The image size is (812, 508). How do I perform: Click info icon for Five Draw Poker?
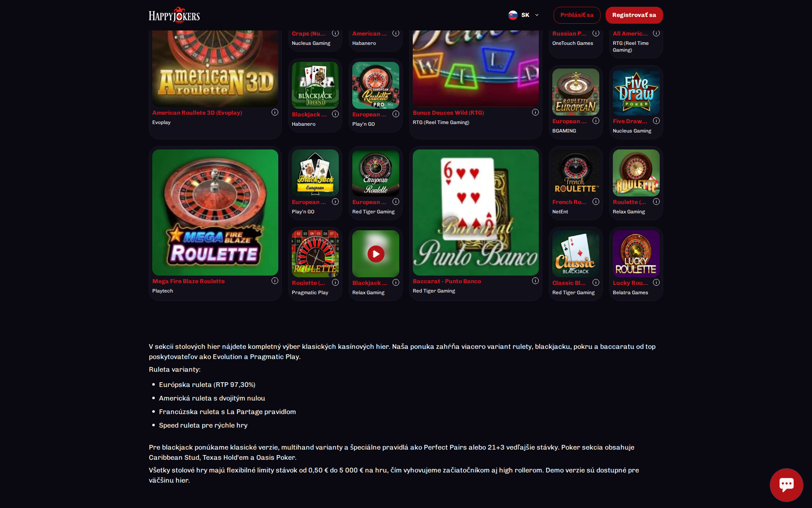click(656, 121)
